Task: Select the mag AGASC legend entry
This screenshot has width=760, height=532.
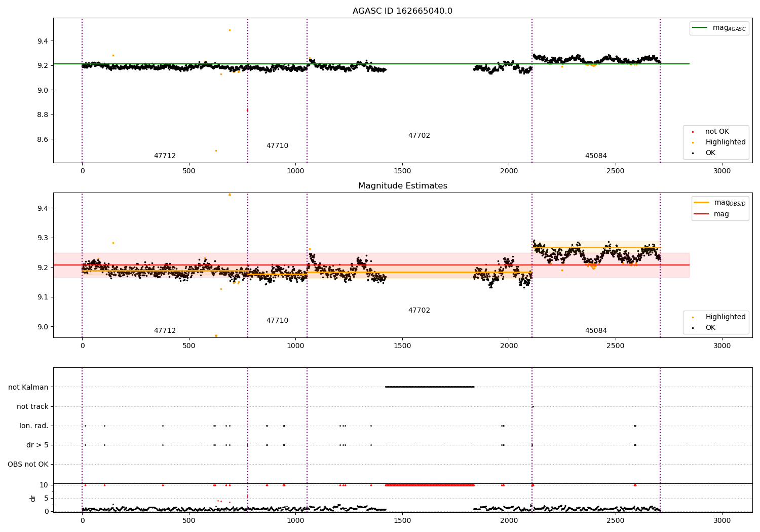Action: tap(719, 28)
